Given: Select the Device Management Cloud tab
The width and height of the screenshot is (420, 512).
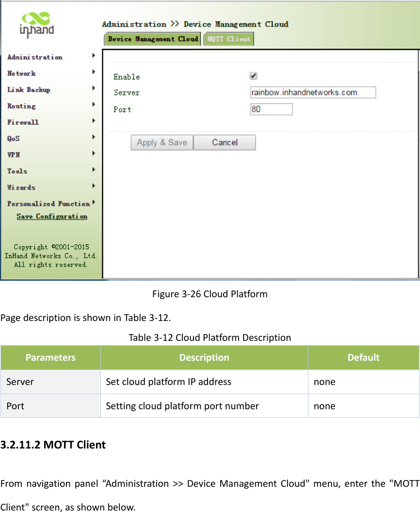Looking at the screenshot, I should pos(152,39).
